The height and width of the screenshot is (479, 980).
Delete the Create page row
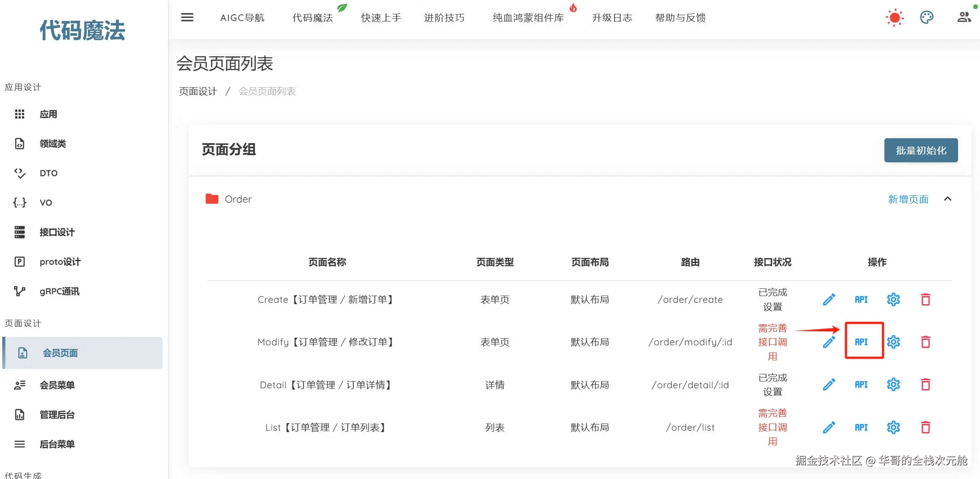click(925, 300)
